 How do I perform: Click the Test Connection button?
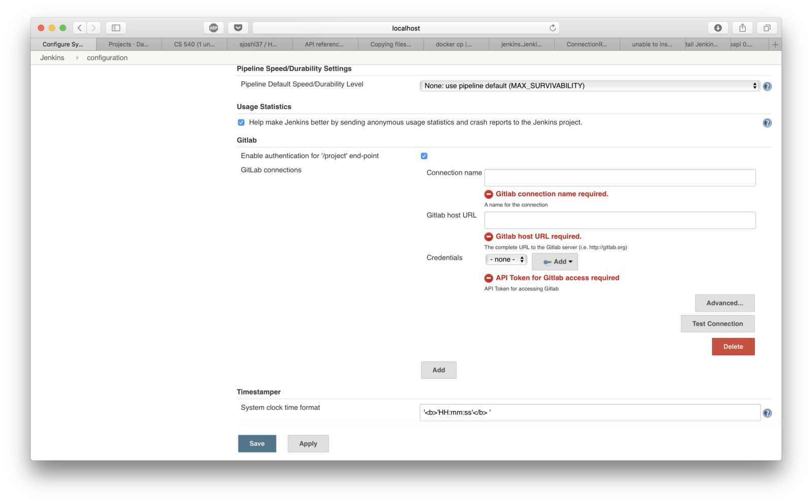pyautogui.click(x=718, y=324)
